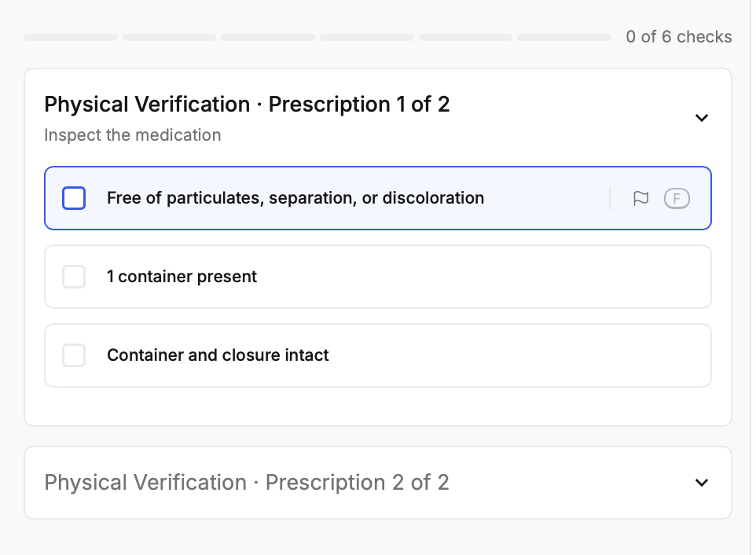Click the 'Physical Verification · Prescription 2 of 2' heading

click(247, 482)
